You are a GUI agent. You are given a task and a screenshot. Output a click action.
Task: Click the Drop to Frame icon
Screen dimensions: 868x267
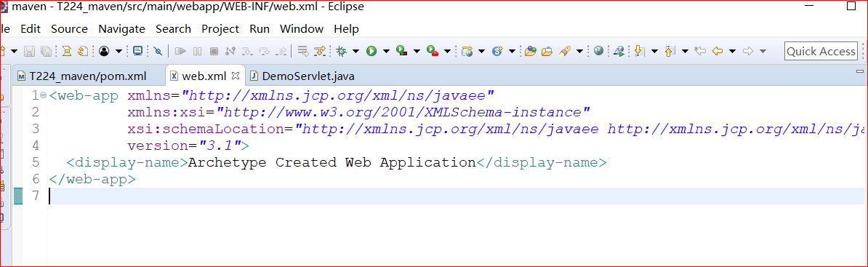tap(303, 52)
